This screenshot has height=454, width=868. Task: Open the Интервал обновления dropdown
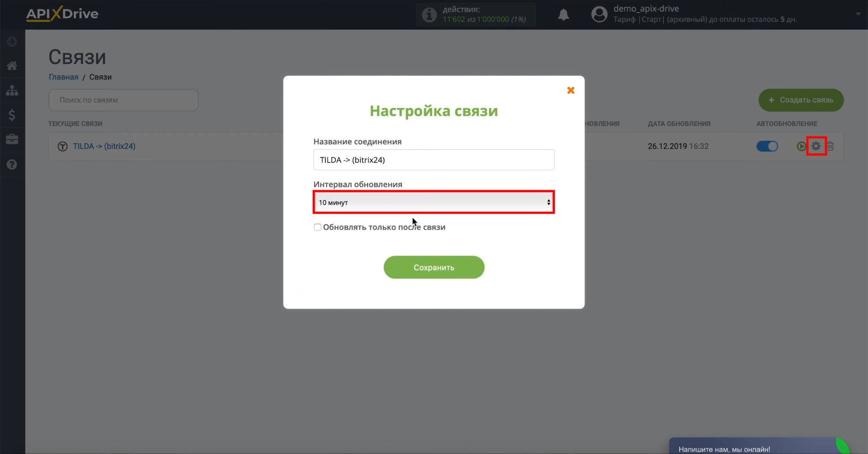tap(434, 202)
